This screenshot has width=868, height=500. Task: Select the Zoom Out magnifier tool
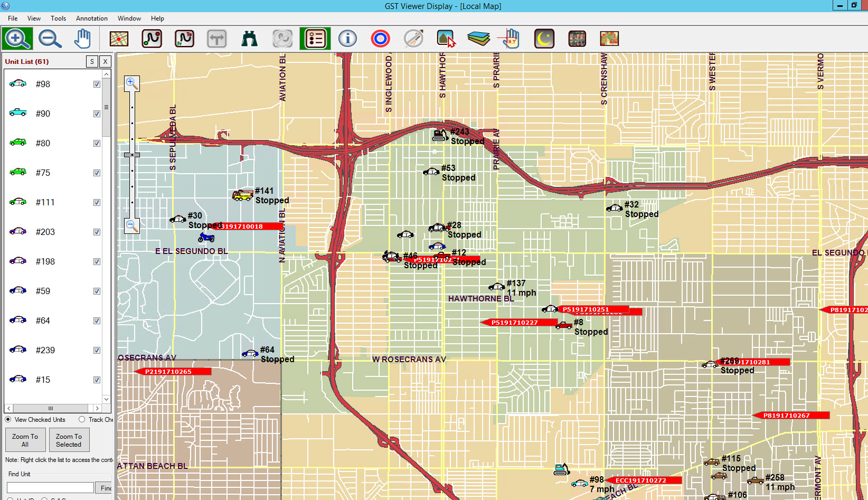[x=50, y=39]
